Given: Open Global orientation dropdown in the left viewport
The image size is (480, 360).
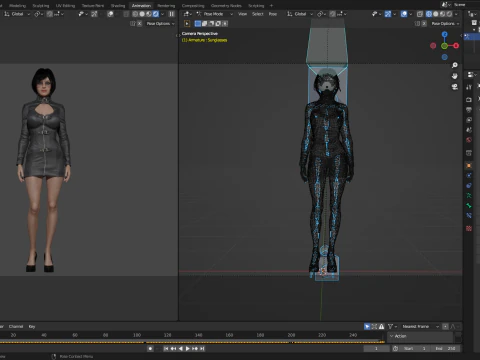Looking at the screenshot, I should [17, 14].
